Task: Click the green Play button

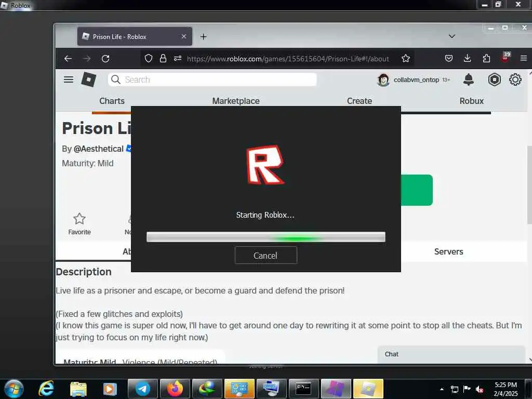Action: point(417,190)
